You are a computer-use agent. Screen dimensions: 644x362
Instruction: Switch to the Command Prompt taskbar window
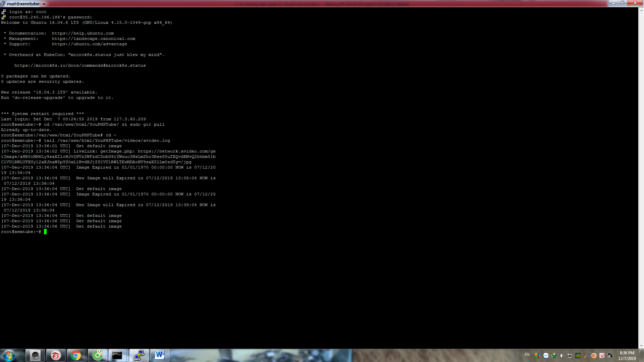coord(117,355)
